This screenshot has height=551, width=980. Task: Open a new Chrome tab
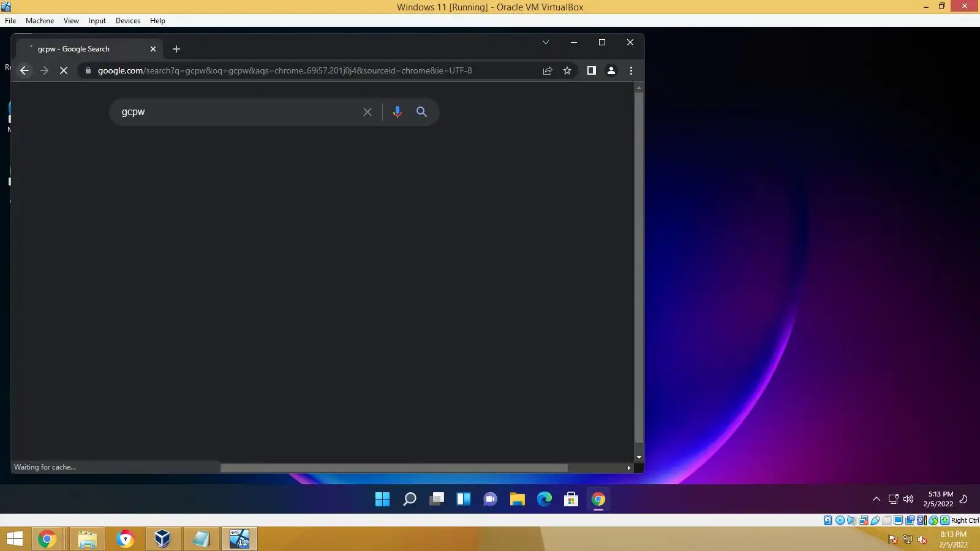tap(176, 49)
